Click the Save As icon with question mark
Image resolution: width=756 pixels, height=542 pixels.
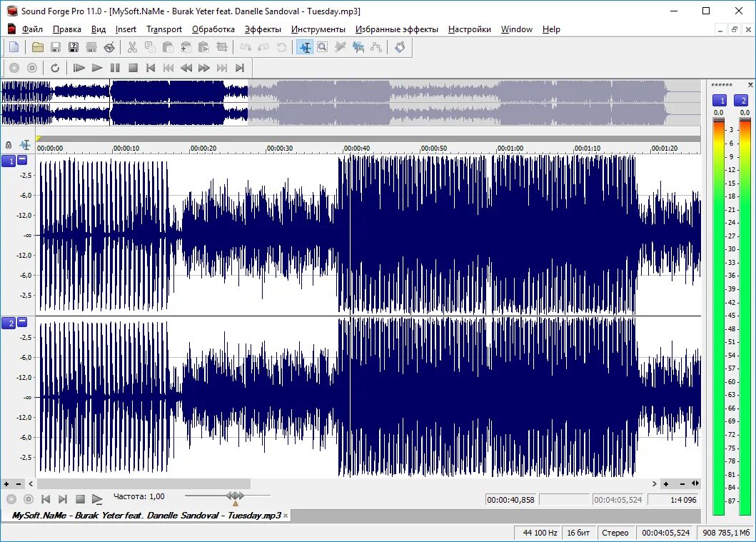tap(74, 47)
